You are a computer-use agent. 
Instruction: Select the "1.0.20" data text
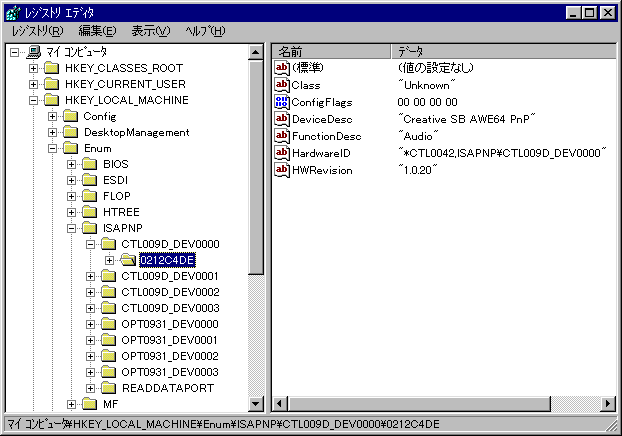(x=418, y=170)
